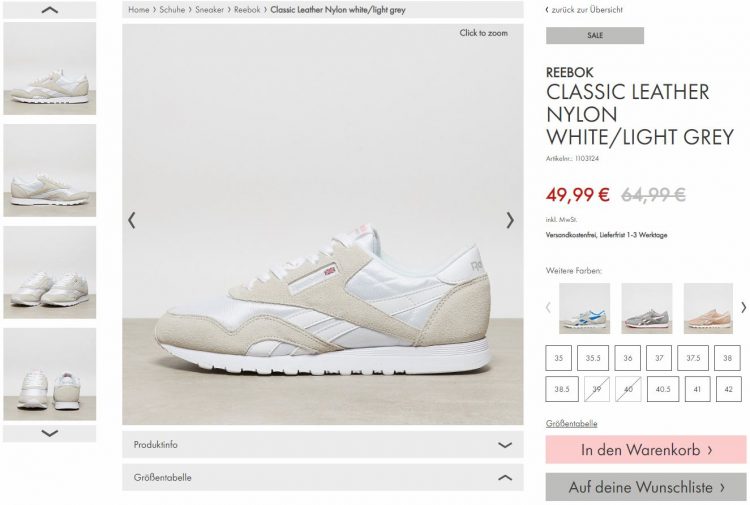This screenshot has height=505, width=750.
Task: Expand the Produktinfo section
Action: (323, 444)
